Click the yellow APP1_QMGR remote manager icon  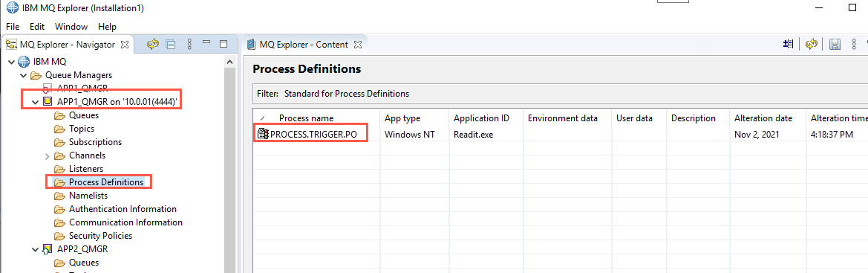48,102
